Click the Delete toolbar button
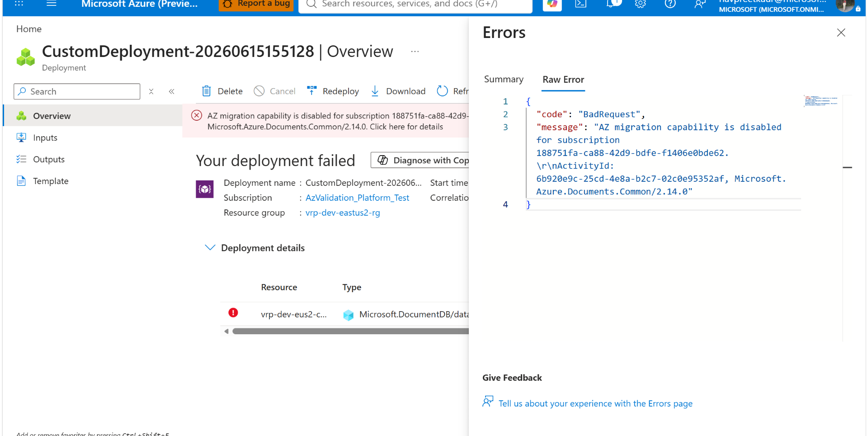Screen dimensions: 868x436 [222, 91]
